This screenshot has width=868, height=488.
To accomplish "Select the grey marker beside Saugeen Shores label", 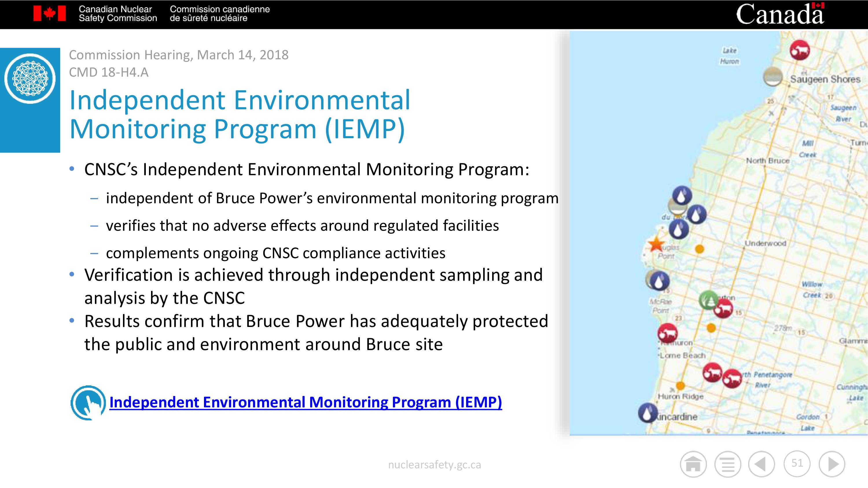I will (772, 76).
